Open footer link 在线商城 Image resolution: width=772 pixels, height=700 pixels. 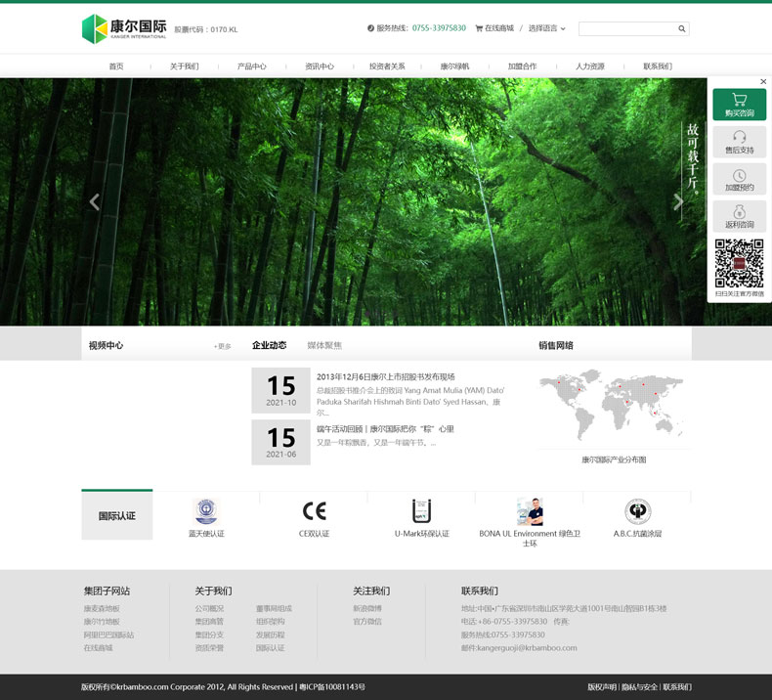(99, 648)
